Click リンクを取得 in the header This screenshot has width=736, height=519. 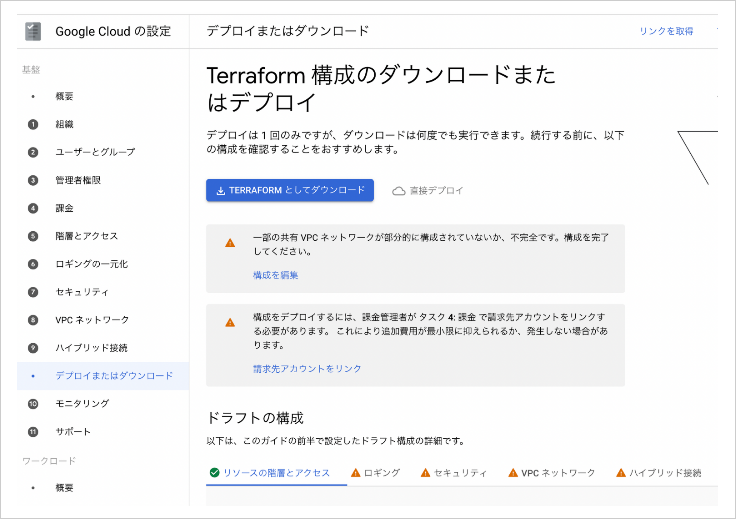coord(666,31)
